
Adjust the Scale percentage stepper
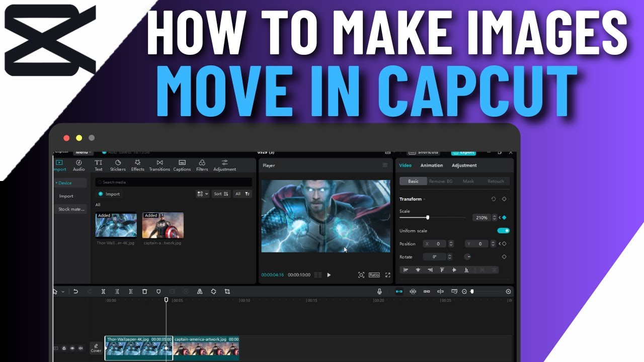[495, 218]
